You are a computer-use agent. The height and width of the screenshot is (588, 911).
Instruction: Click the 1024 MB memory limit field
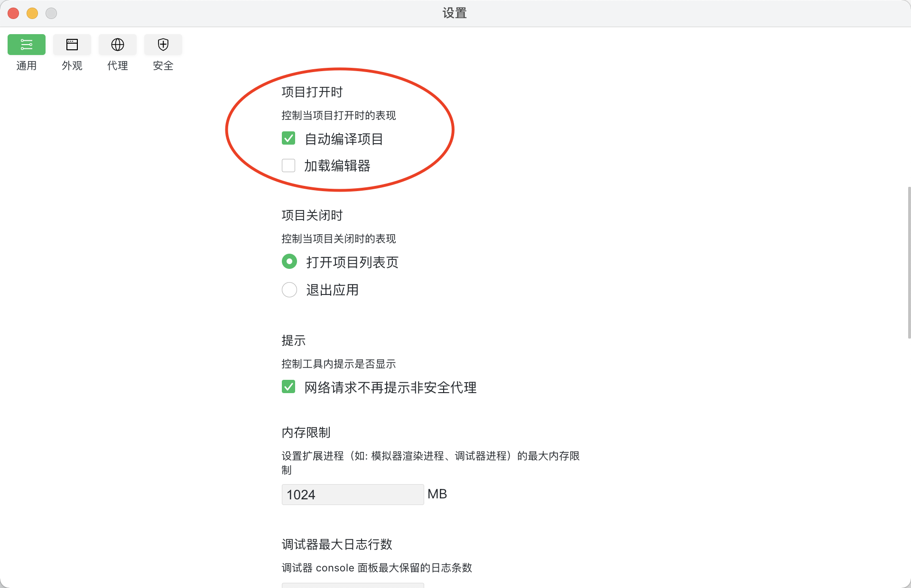point(353,495)
